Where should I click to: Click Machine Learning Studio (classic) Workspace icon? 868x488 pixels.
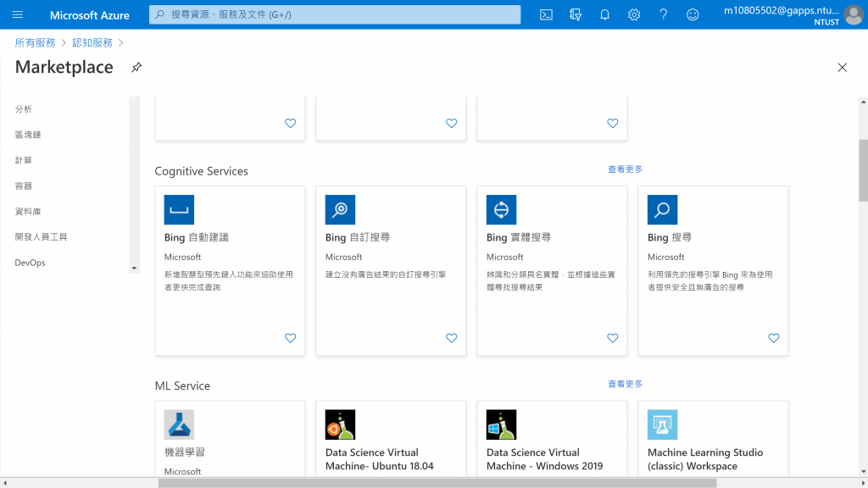(662, 424)
